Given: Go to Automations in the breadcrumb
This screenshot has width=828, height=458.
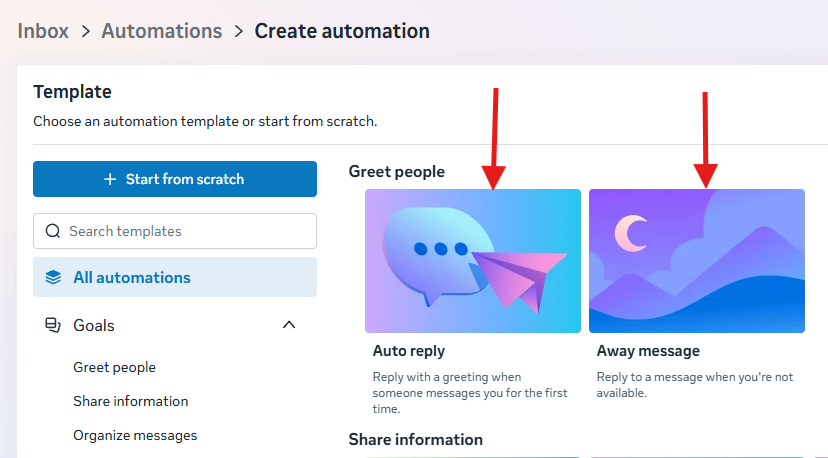Looking at the screenshot, I should pos(162,31).
